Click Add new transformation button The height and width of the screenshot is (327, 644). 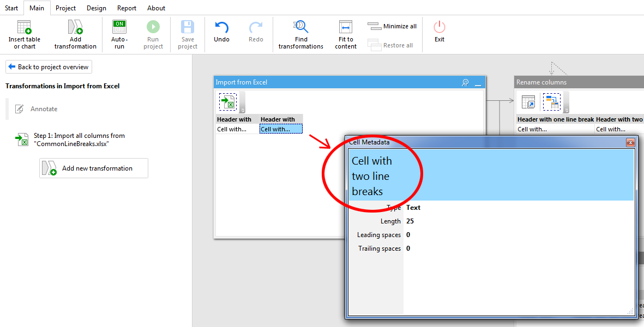(x=94, y=168)
